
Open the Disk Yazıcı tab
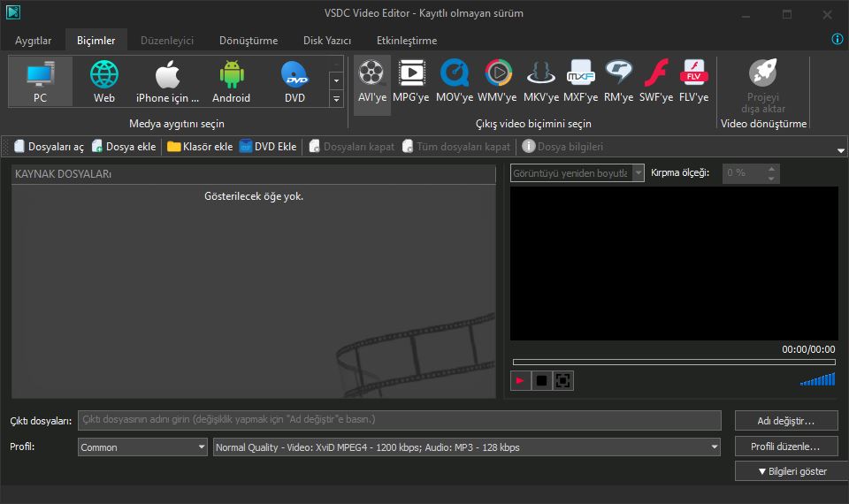click(327, 41)
